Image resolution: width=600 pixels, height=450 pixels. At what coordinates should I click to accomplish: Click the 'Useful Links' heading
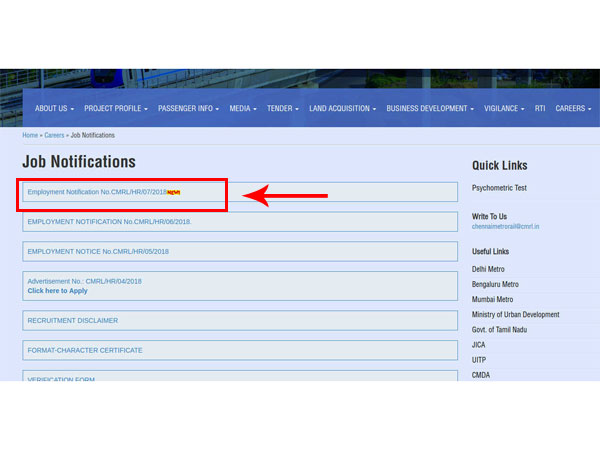(490, 251)
